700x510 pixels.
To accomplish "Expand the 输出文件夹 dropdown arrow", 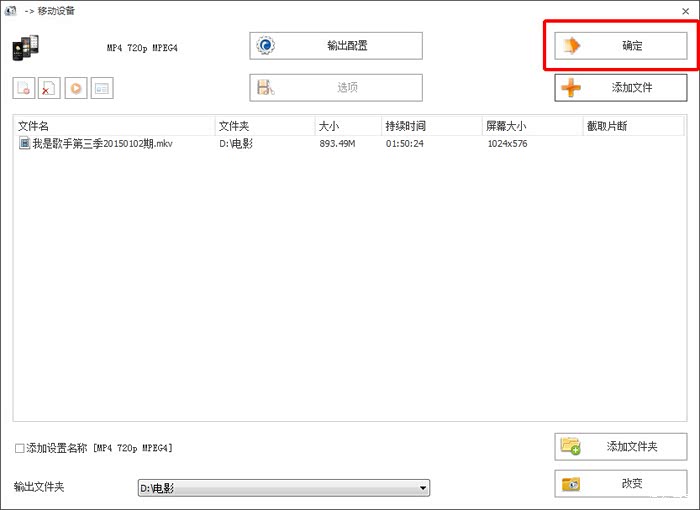I will click(423, 488).
